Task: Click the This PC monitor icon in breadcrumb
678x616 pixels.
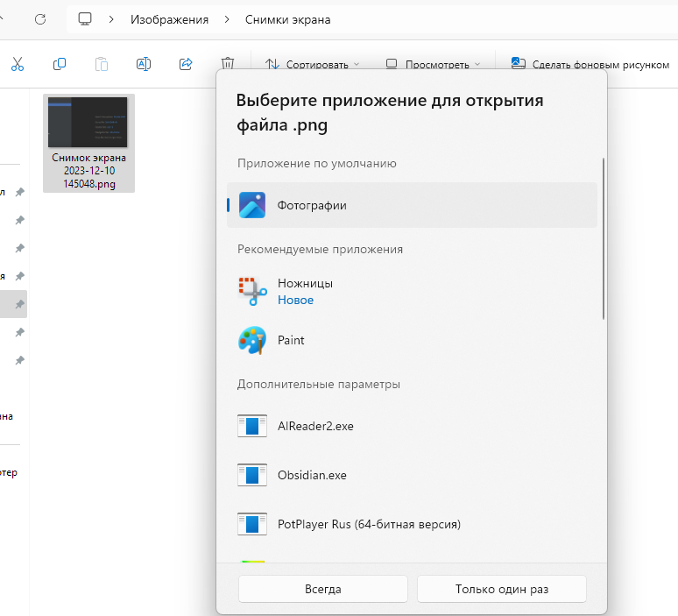Action: click(85, 19)
